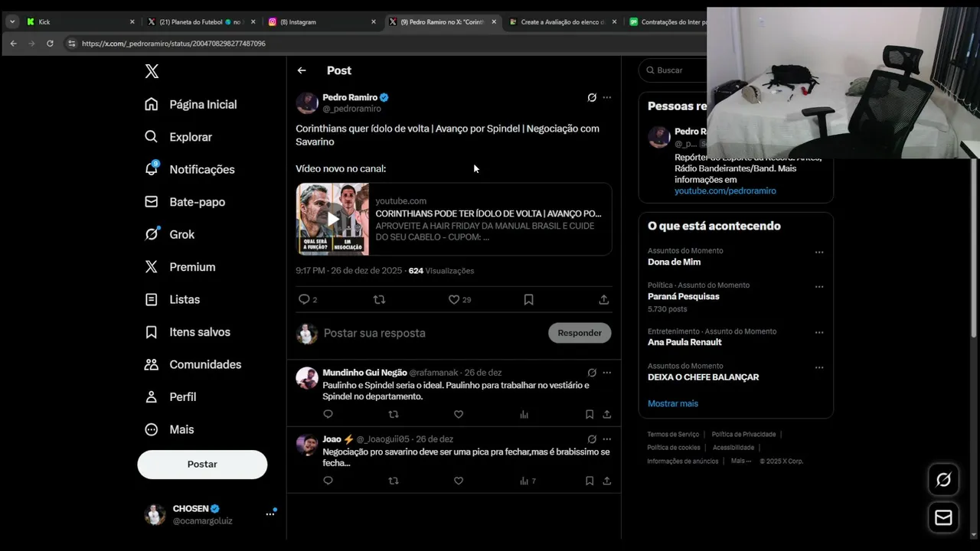This screenshot has width=980, height=551.
Task: Click the Responder button
Action: tap(580, 333)
